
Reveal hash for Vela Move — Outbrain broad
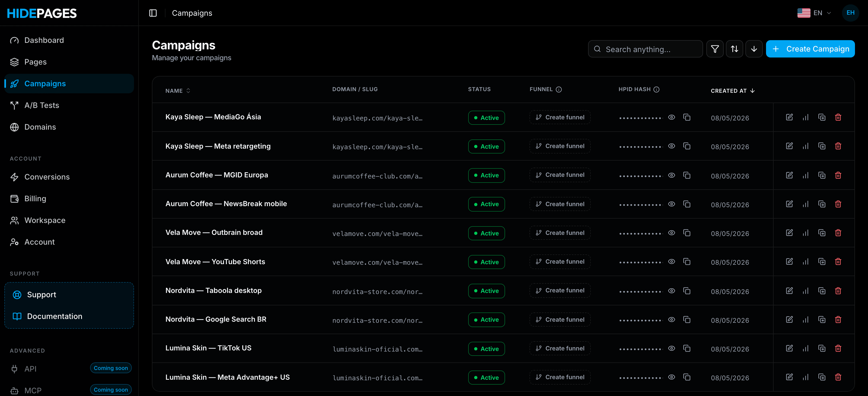click(x=671, y=233)
